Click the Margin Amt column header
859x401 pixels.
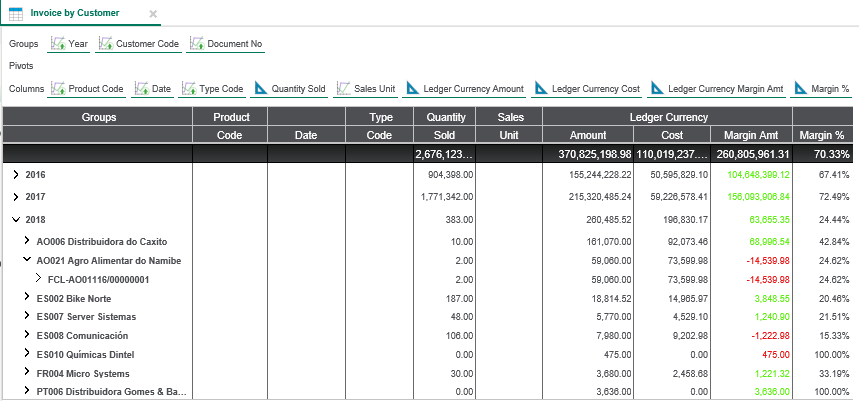coord(750,135)
